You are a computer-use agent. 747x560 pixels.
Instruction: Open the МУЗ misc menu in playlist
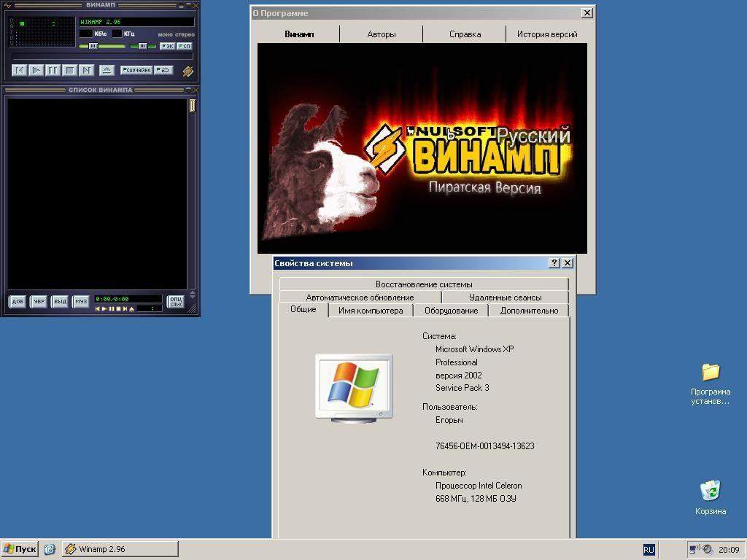81,301
